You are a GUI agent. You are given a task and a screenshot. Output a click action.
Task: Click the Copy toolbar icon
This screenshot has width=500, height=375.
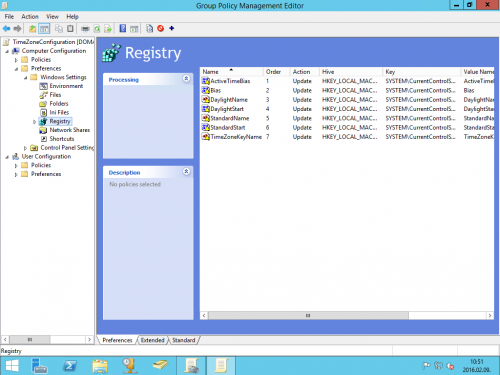(59, 29)
